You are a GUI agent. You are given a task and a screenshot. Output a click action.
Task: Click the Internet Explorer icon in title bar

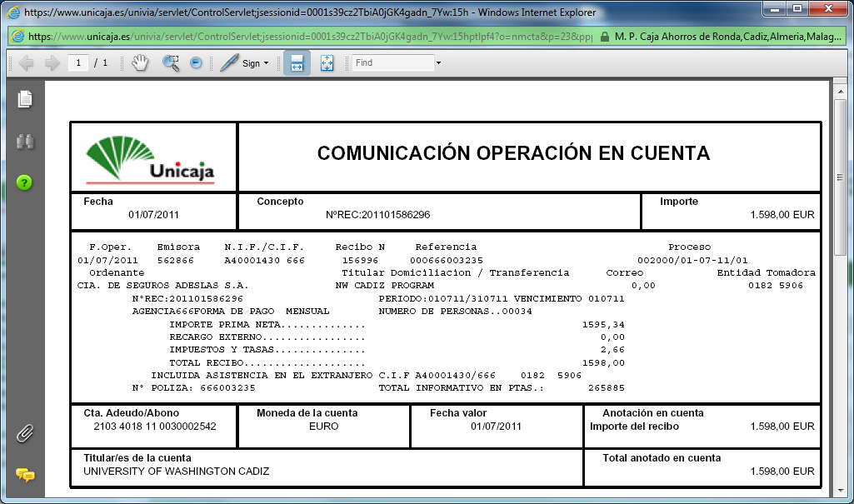click(x=13, y=12)
